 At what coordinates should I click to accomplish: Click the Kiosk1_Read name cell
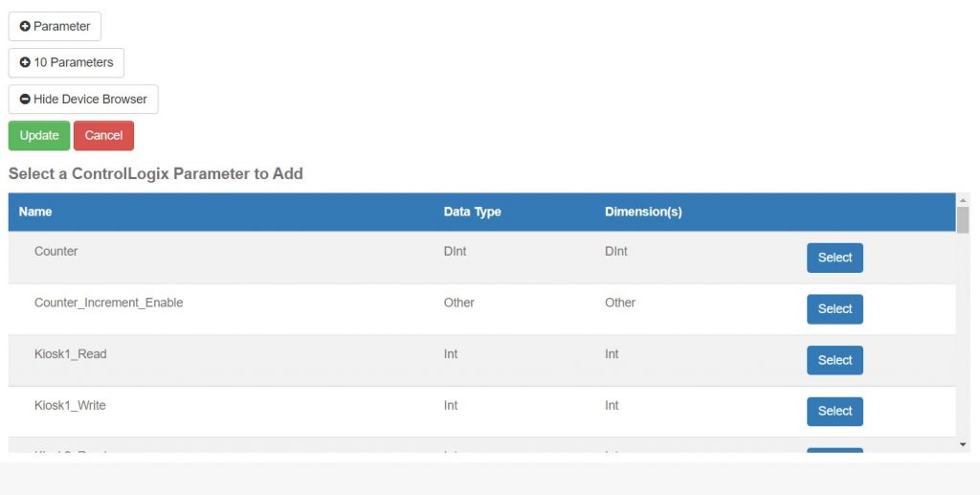point(71,353)
